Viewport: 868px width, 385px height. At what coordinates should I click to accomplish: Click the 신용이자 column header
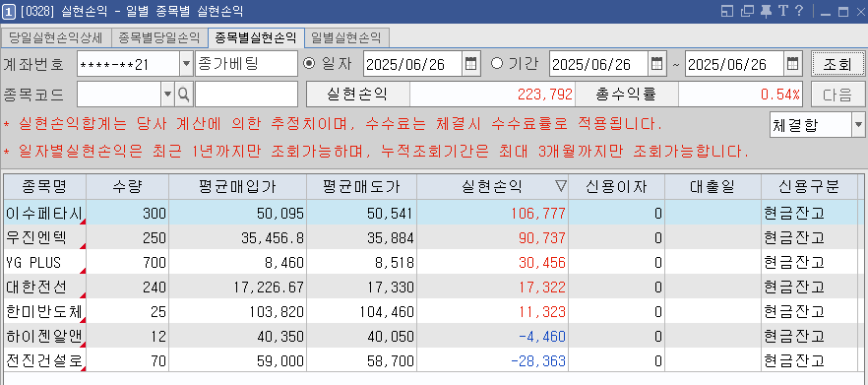click(x=616, y=187)
